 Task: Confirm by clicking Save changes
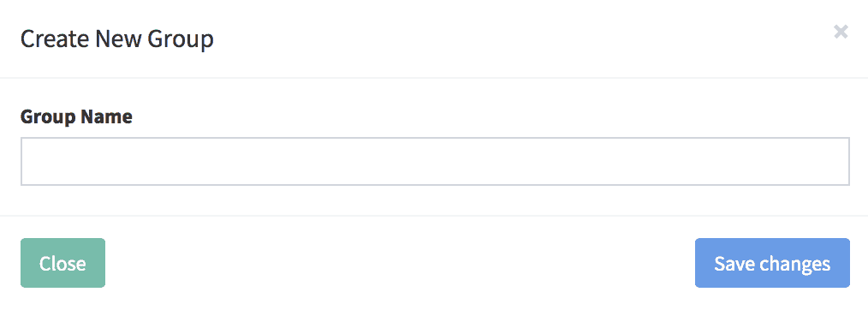pos(772,263)
